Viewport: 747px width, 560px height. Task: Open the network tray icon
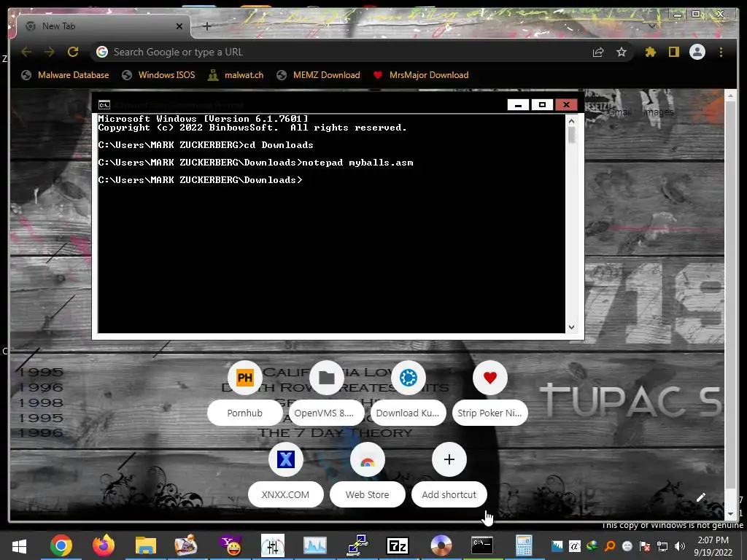662,546
